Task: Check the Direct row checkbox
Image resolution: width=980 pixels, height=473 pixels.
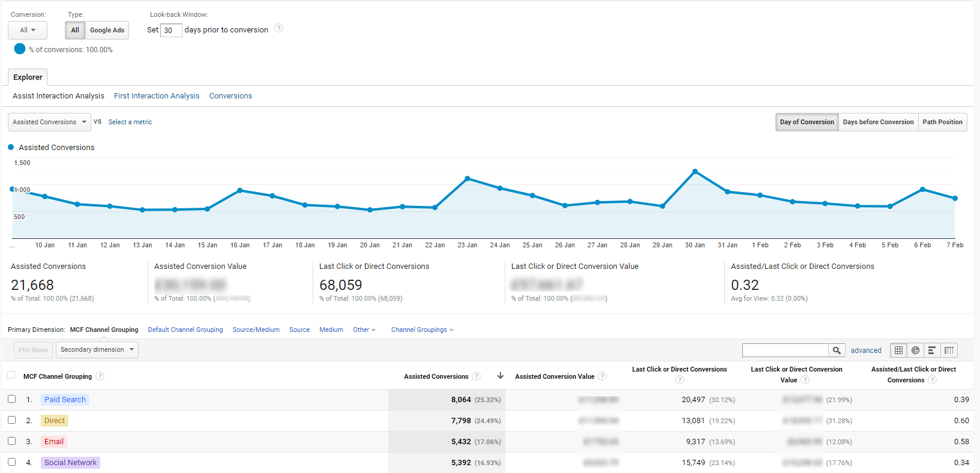Action: click(12, 420)
